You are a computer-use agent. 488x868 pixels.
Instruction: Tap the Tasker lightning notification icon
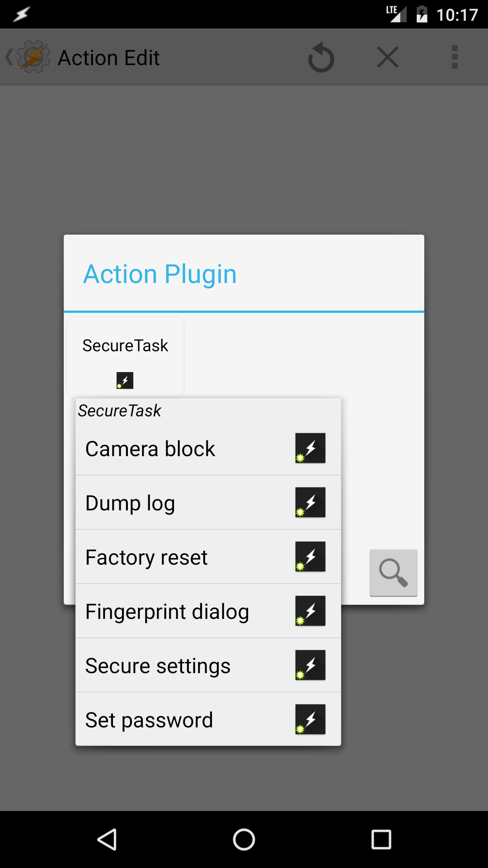coord(21,14)
